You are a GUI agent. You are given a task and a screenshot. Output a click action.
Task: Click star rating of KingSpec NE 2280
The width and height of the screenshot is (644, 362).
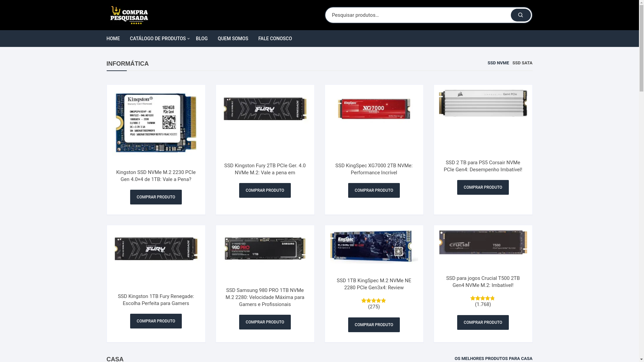(x=374, y=301)
